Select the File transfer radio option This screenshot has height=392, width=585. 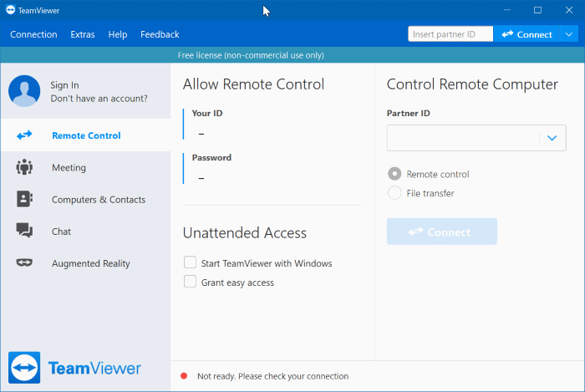tap(394, 193)
